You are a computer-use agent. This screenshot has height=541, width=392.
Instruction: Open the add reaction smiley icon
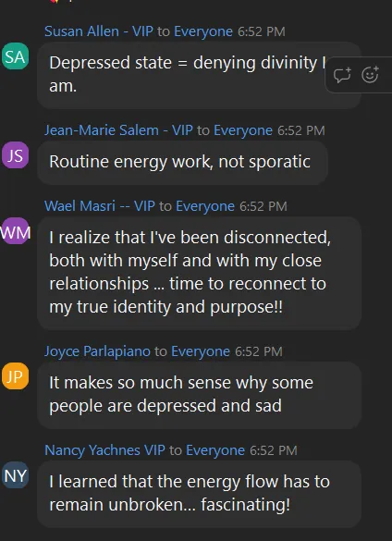370,75
